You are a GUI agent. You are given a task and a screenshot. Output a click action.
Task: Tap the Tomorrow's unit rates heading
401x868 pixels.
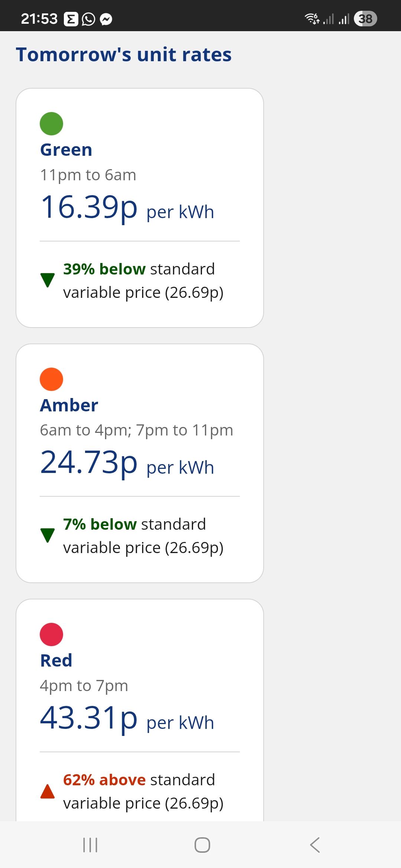click(124, 55)
